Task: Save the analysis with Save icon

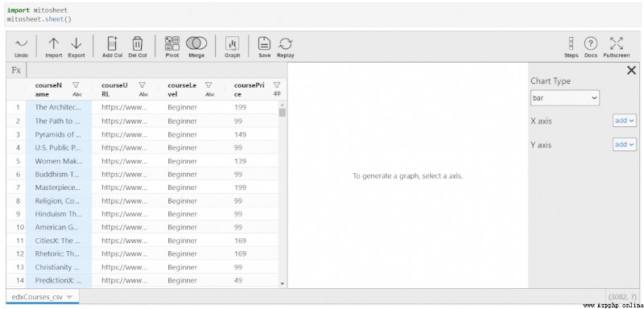Action: pos(264,43)
